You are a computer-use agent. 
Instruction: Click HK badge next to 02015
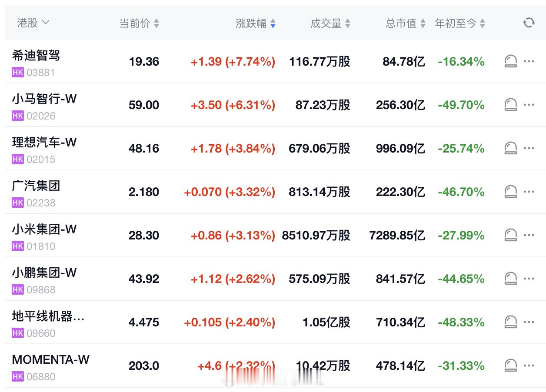[x=18, y=159]
